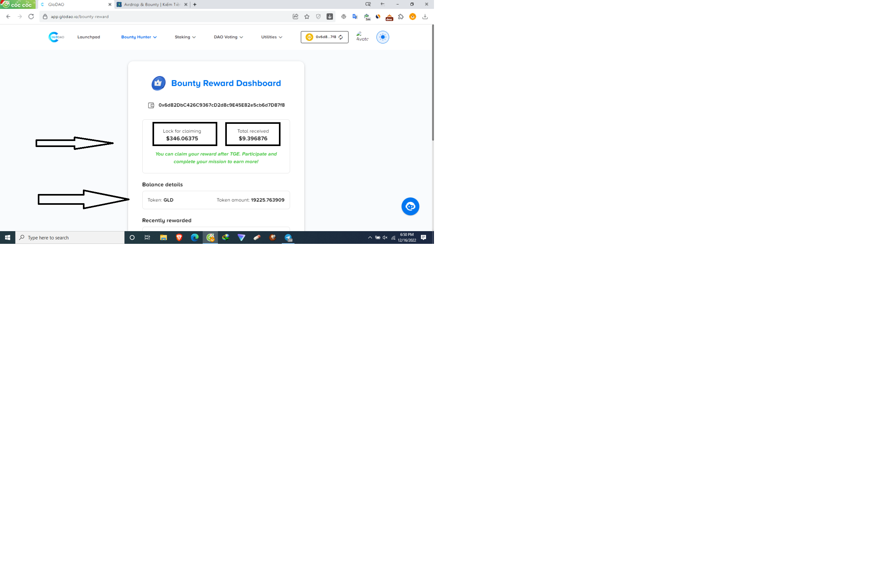Click the wallet connection icon (0x6d8...718)
The width and height of the screenshot is (873, 588).
point(325,37)
